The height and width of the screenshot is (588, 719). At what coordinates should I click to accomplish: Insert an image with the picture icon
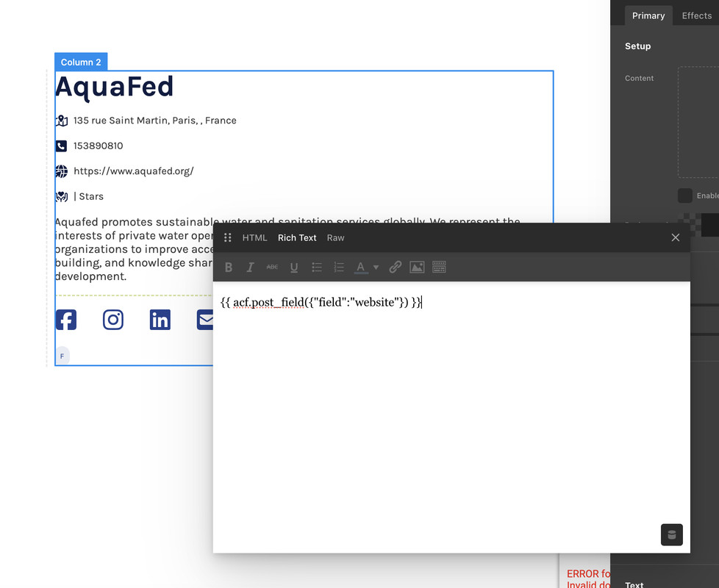tap(417, 268)
